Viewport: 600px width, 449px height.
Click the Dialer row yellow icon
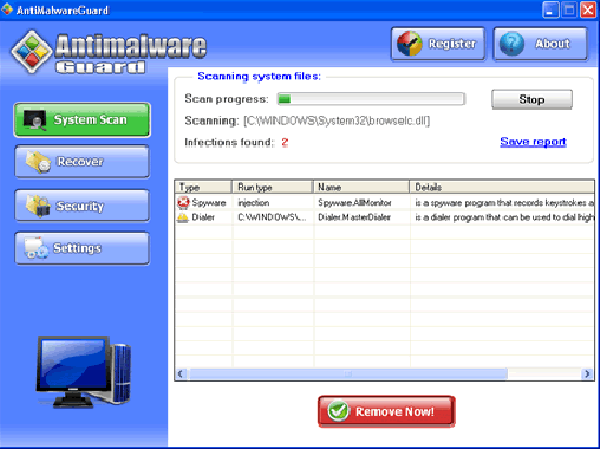tap(183, 217)
